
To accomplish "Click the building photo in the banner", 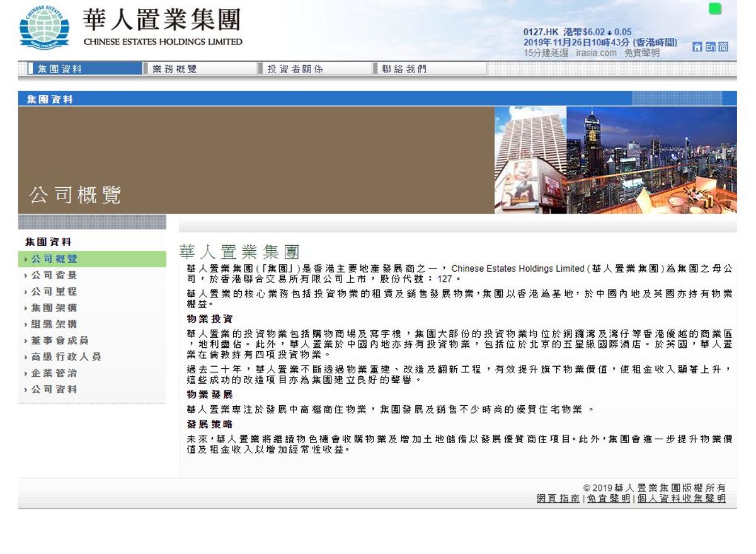I will coord(530,160).
